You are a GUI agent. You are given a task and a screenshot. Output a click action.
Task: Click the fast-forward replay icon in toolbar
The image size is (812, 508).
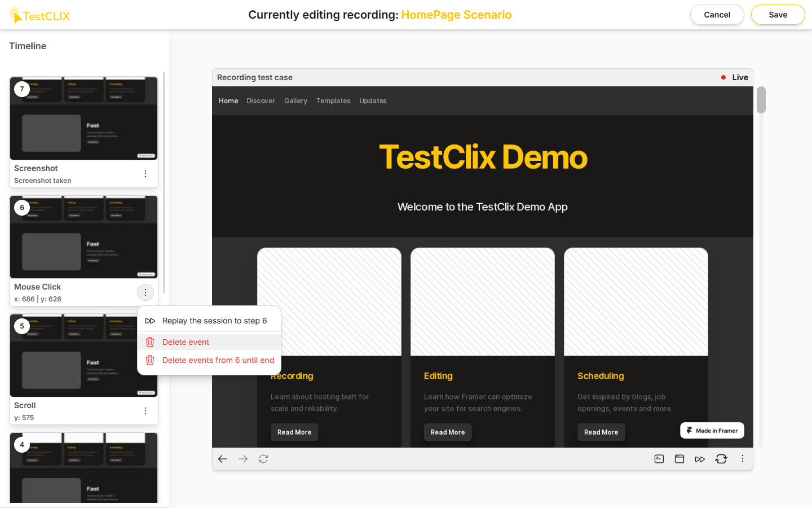tap(700, 459)
